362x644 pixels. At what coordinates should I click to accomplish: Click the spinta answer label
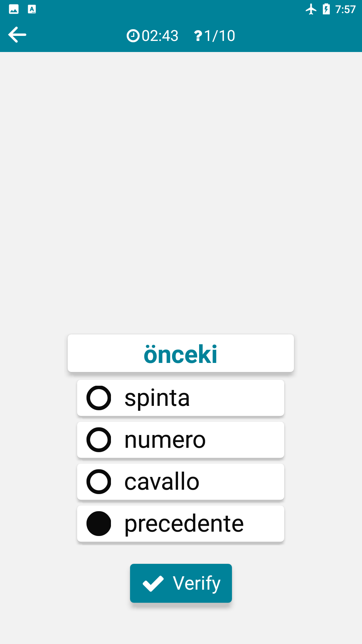[x=157, y=398]
